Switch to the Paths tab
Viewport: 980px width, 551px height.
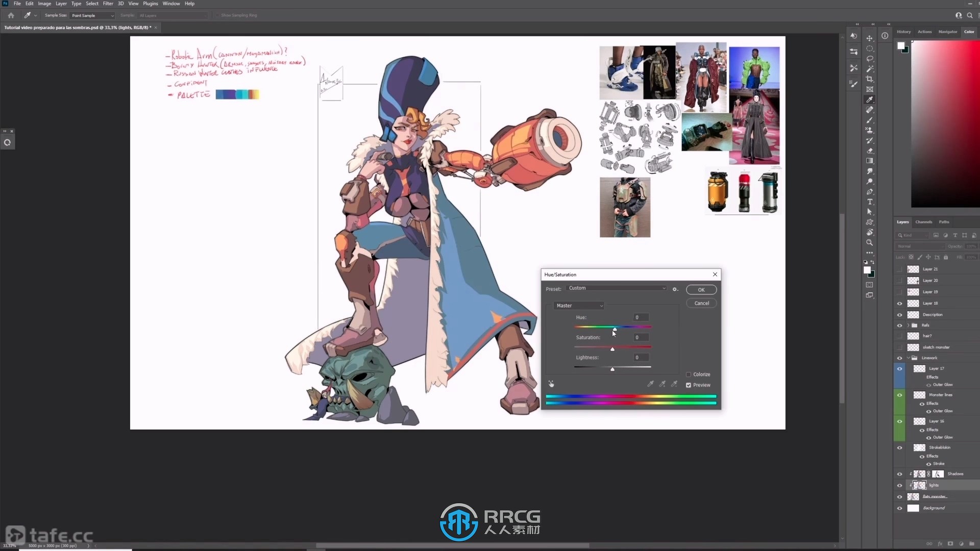click(x=944, y=222)
